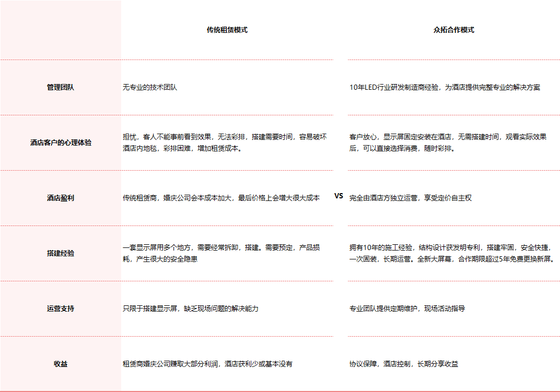Click the 协议保障，酒店控制，长期分享收益 text
This screenshot has width=560, height=392.
403,364
